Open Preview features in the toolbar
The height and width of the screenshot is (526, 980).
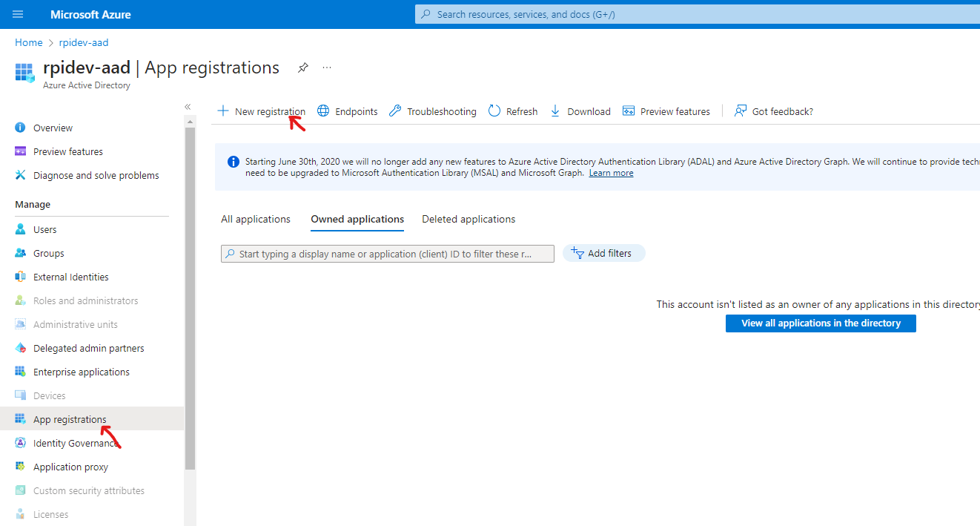[666, 111]
